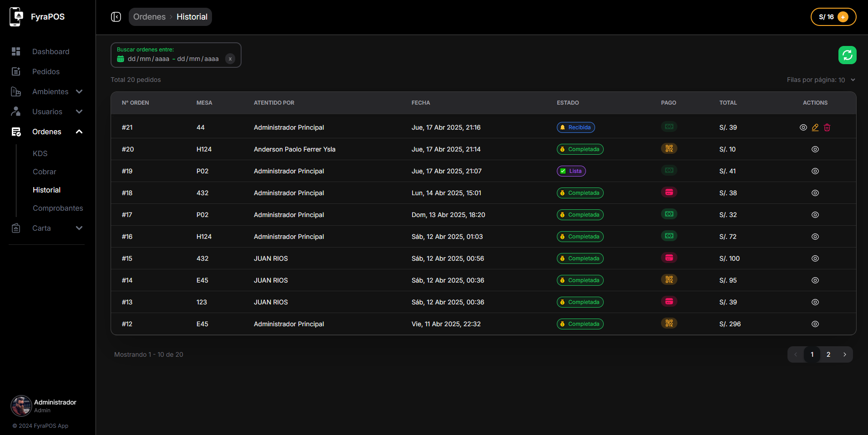The width and height of the screenshot is (868, 435).
Task: Open the KDS submenu item
Action: [x=40, y=153]
